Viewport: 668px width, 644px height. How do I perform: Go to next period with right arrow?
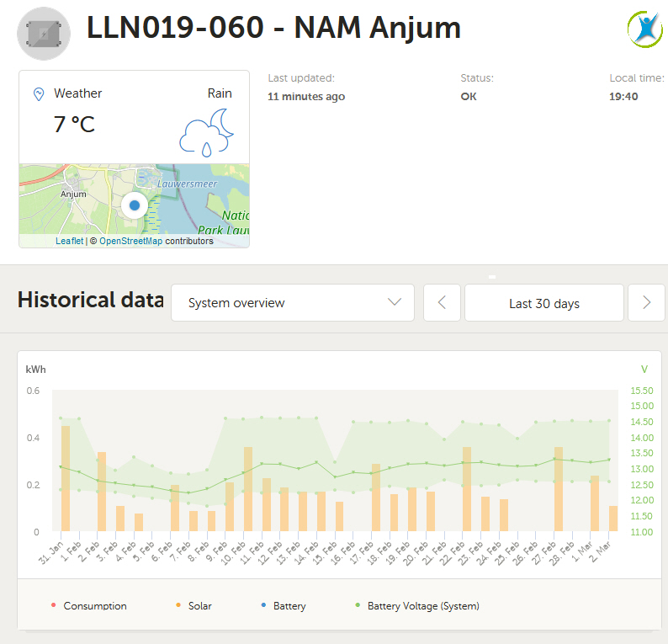[646, 302]
